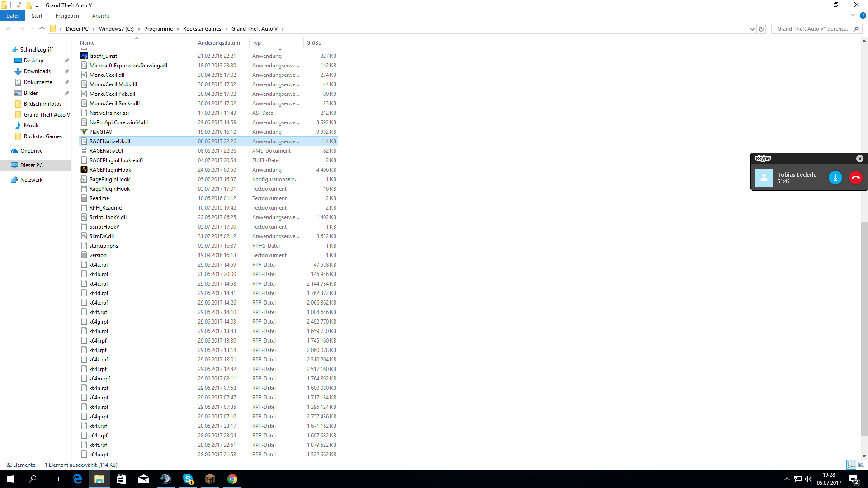Screen dimensions: 868x488
Task: Open the Datei menu
Action: click(13, 16)
